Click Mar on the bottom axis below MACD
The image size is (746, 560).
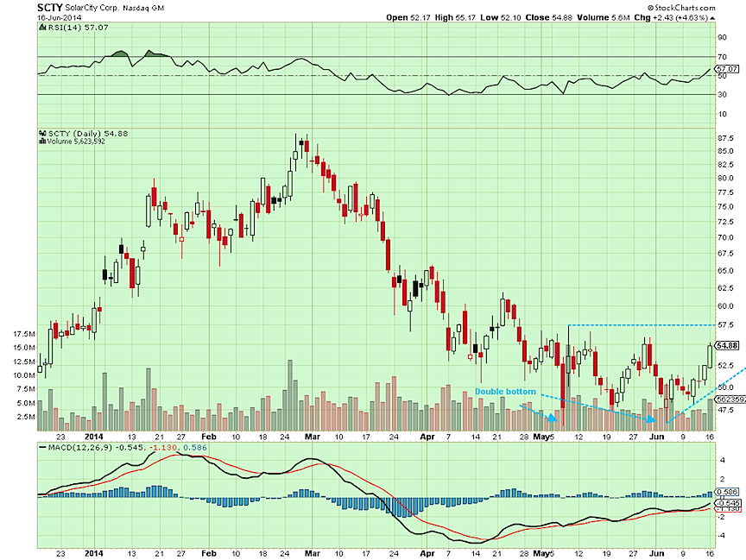(x=312, y=553)
